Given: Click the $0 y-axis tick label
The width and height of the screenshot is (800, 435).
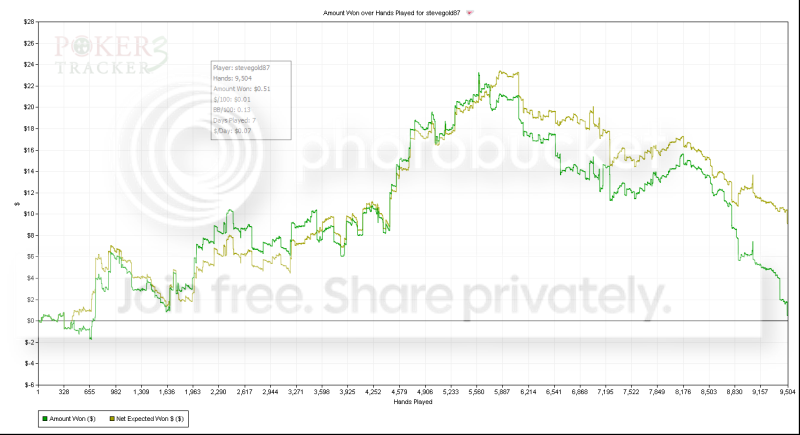Looking at the screenshot, I should point(30,321).
